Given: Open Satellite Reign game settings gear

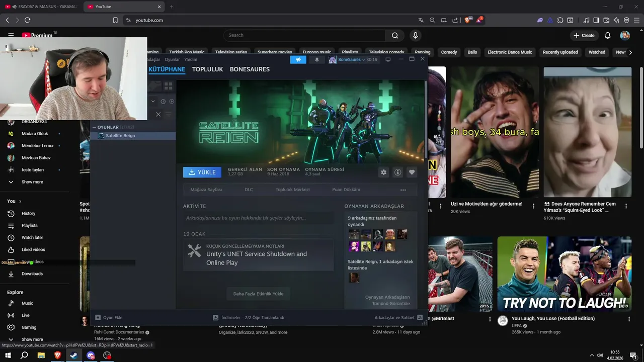Looking at the screenshot, I should click(x=384, y=172).
